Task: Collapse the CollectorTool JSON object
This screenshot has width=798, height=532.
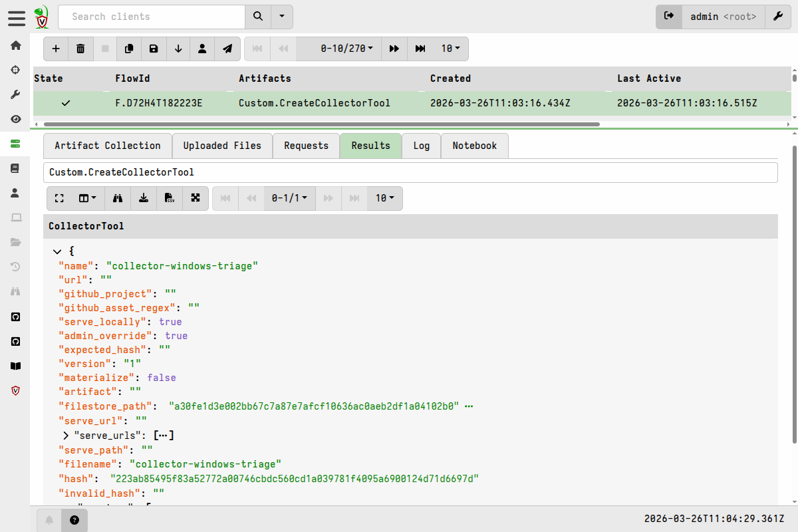Action: pos(57,251)
